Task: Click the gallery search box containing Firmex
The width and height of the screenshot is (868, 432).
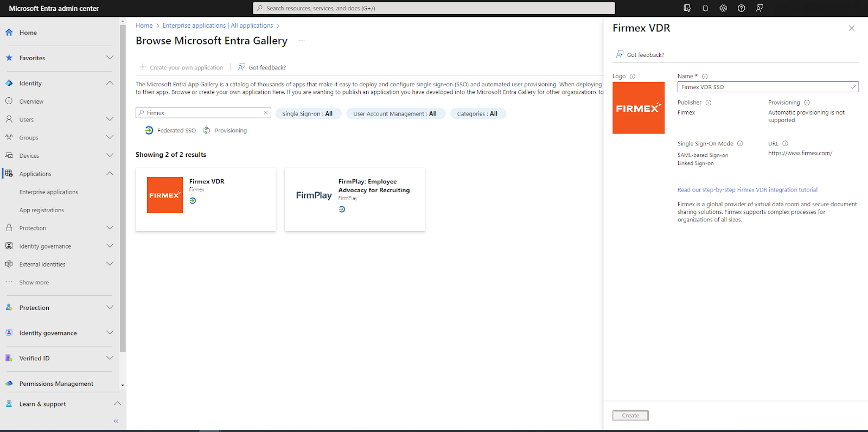Action: pyautogui.click(x=203, y=113)
